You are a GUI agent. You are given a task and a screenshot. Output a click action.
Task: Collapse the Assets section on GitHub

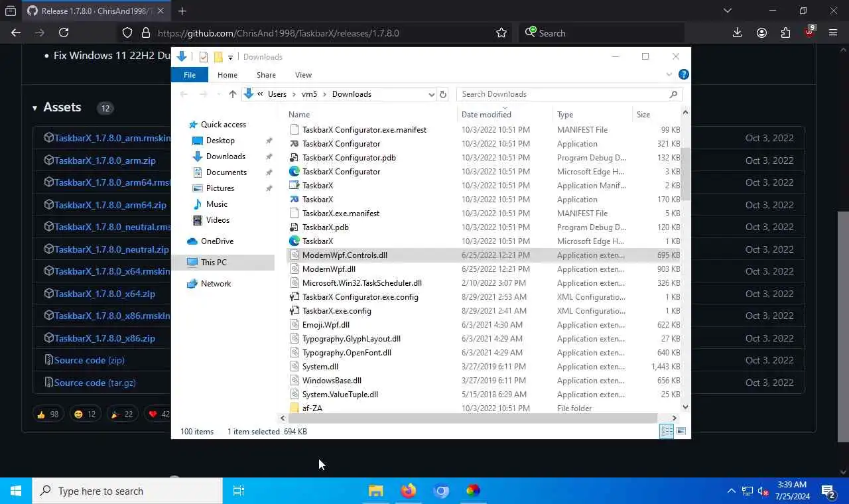click(34, 107)
